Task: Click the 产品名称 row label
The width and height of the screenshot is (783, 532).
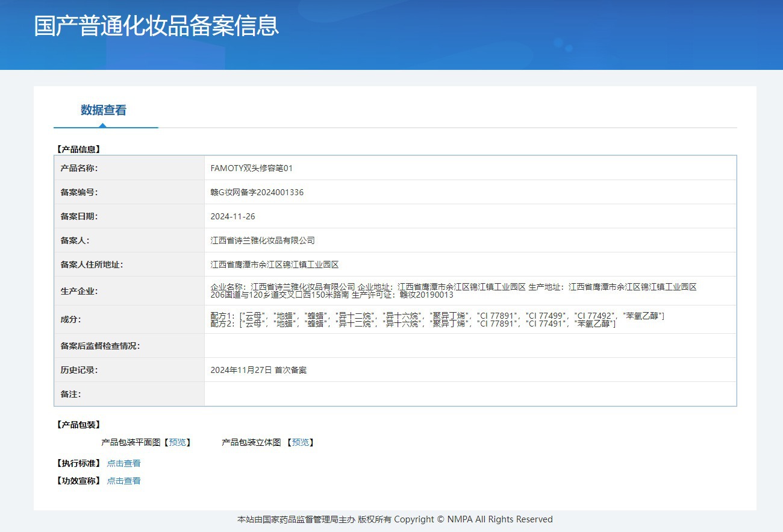Action: pos(79,168)
